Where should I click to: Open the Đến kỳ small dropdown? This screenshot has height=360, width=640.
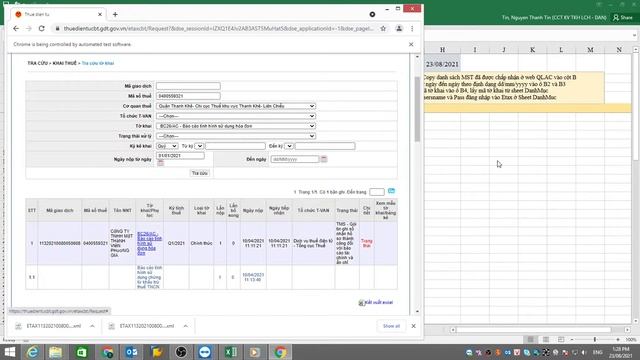pos(289,146)
